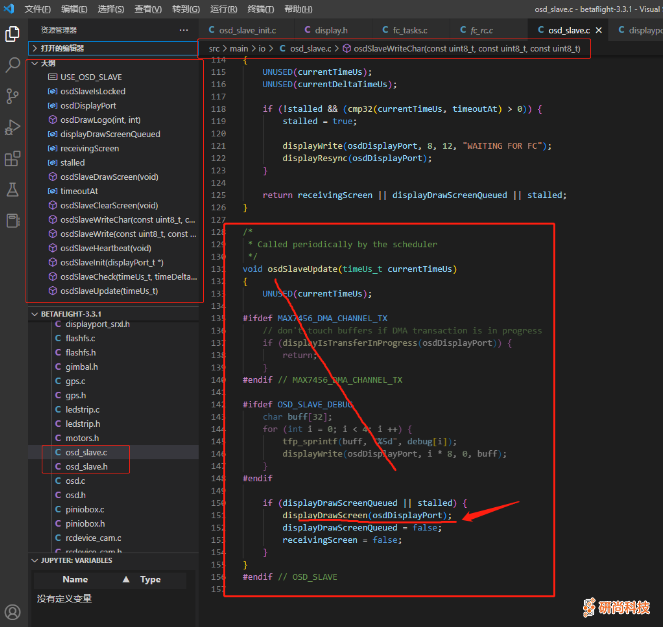
Task: Open the Source Control view
Action: click(13, 96)
